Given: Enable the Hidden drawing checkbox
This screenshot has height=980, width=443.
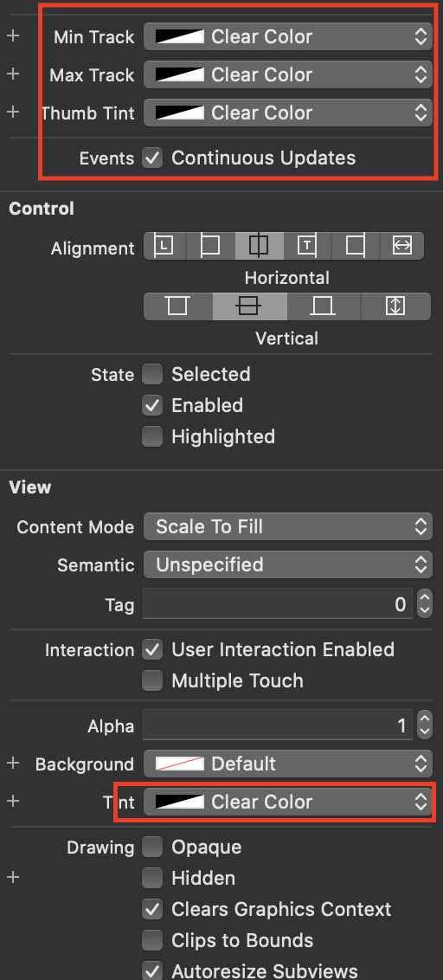Looking at the screenshot, I should (152, 878).
